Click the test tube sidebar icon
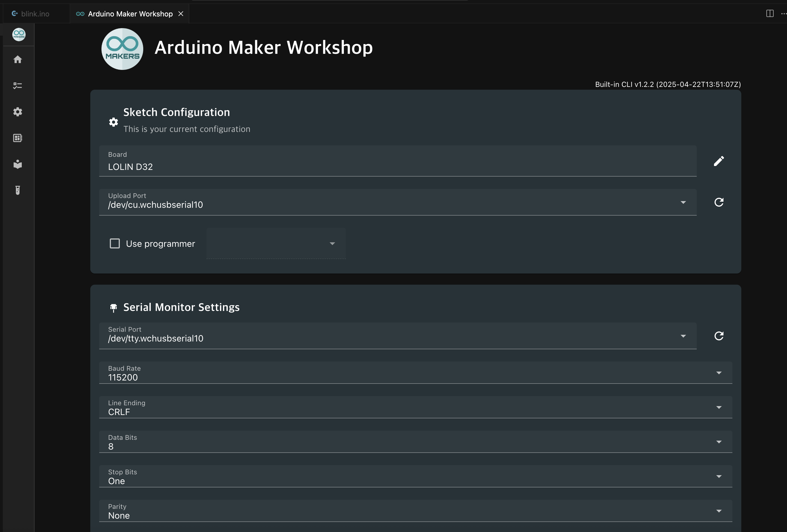787x532 pixels. [x=18, y=190]
